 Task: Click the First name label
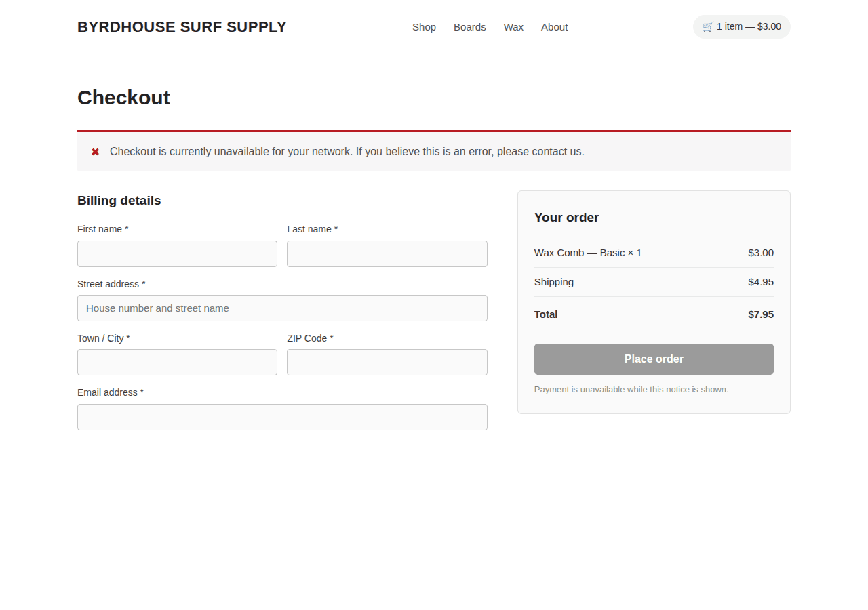click(103, 229)
